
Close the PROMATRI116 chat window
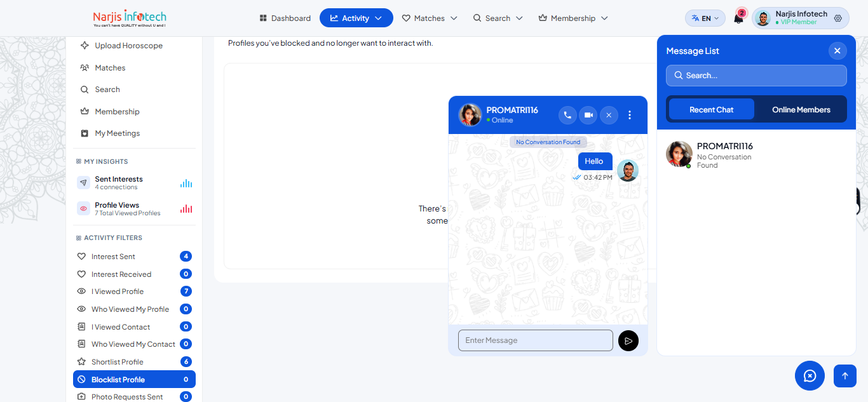click(609, 115)
